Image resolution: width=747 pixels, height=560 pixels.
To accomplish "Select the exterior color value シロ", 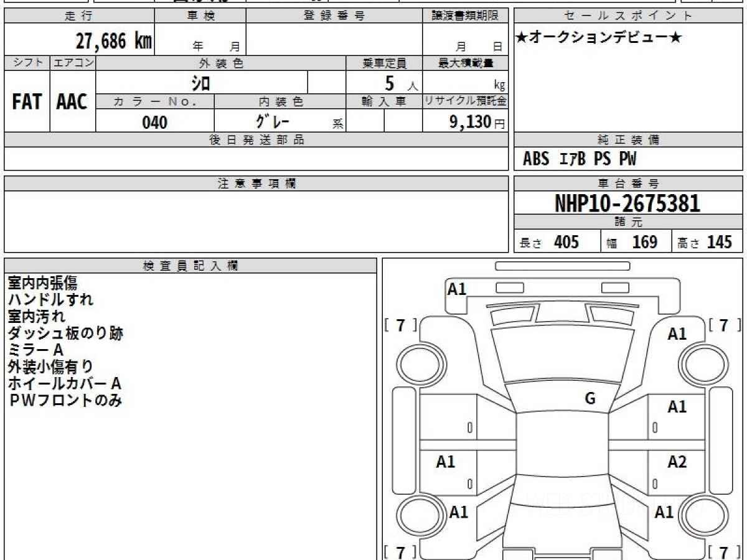I will point(200,83).
